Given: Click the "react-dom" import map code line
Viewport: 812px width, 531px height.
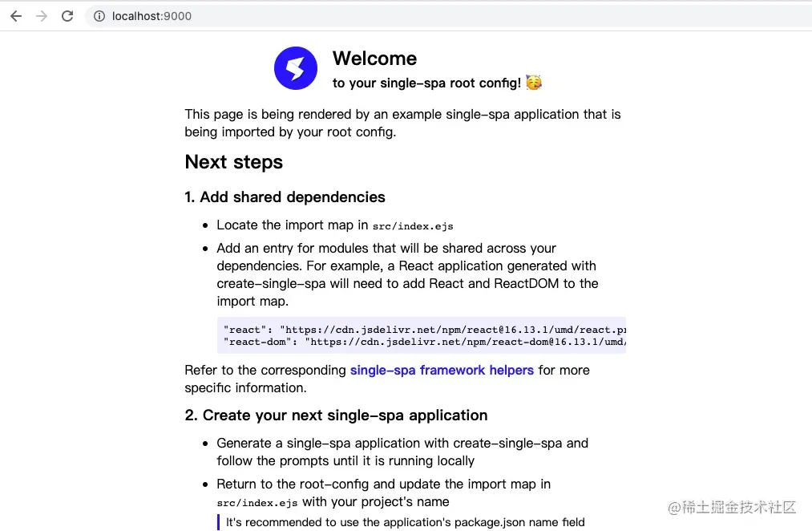Looking at the screenshot, I should click(425, 342).
